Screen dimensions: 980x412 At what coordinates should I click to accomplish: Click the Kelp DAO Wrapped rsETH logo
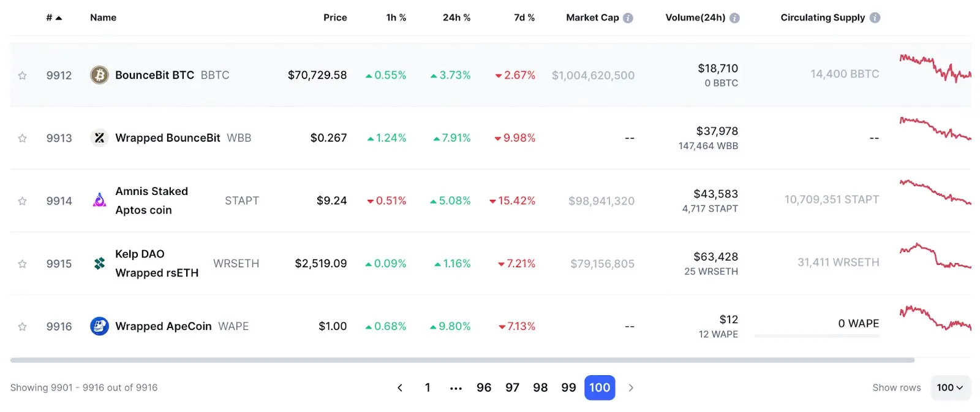click(99, 264)
